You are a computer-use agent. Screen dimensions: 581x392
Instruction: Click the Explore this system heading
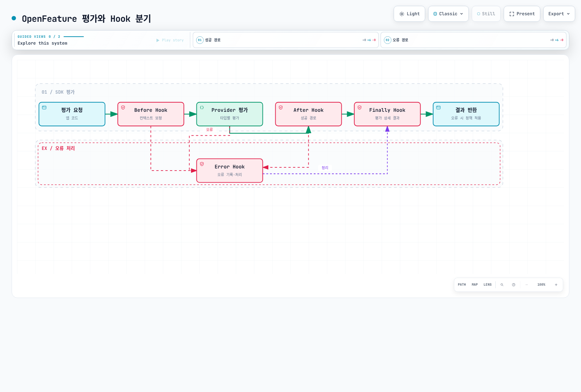point(42,43)
